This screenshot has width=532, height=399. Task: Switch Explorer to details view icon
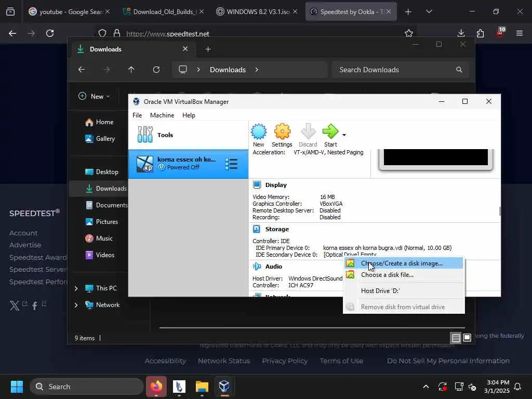tap(456, 338)
